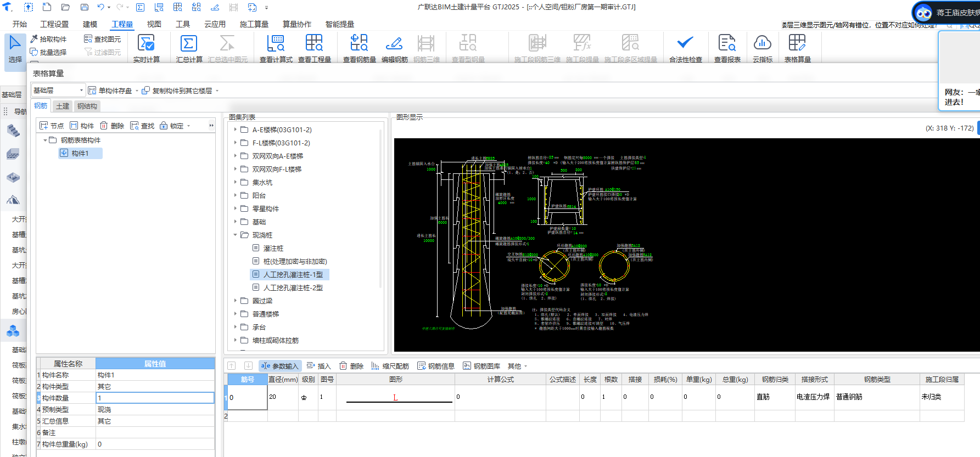Open the 智能提量 ribbon tab

340,24
